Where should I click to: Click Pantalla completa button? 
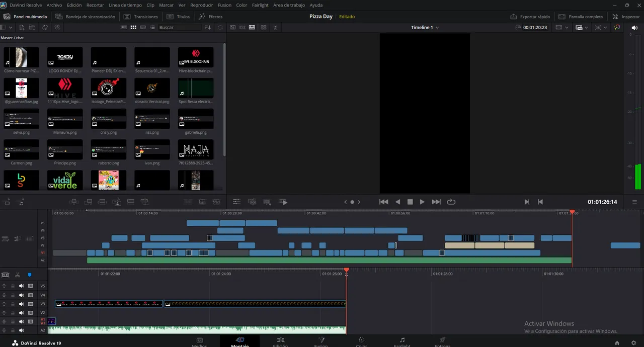click(581, 17)
